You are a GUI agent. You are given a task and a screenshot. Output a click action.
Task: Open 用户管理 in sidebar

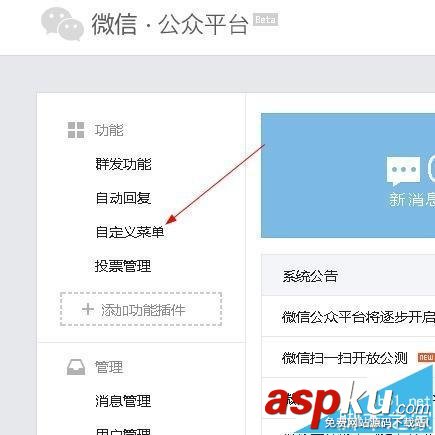coord(123,431)
